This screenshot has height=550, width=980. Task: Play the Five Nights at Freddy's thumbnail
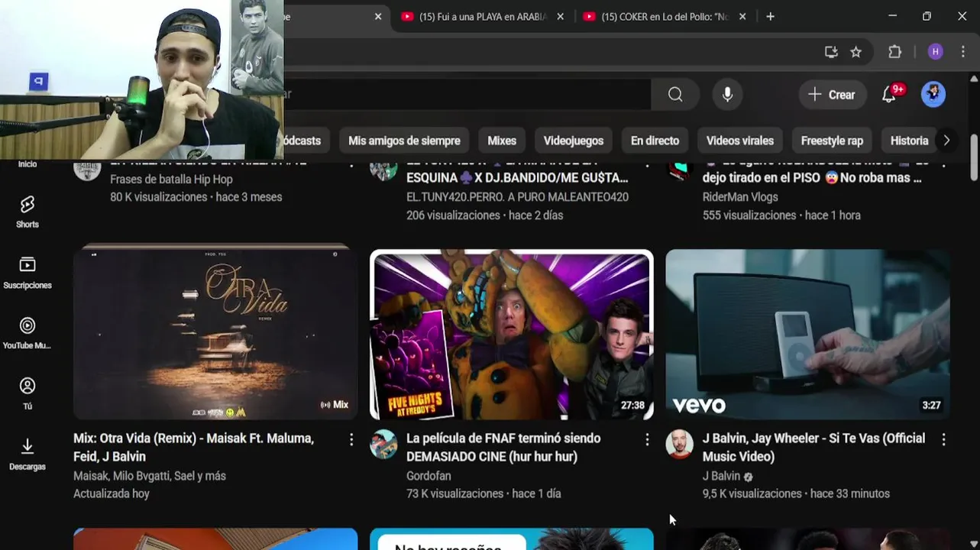click(512, 335)
